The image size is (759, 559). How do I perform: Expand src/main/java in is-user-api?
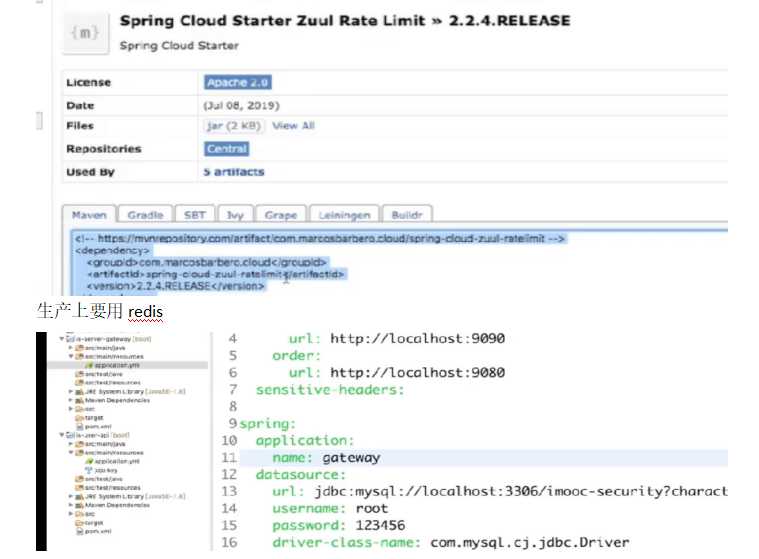[71, 443]
